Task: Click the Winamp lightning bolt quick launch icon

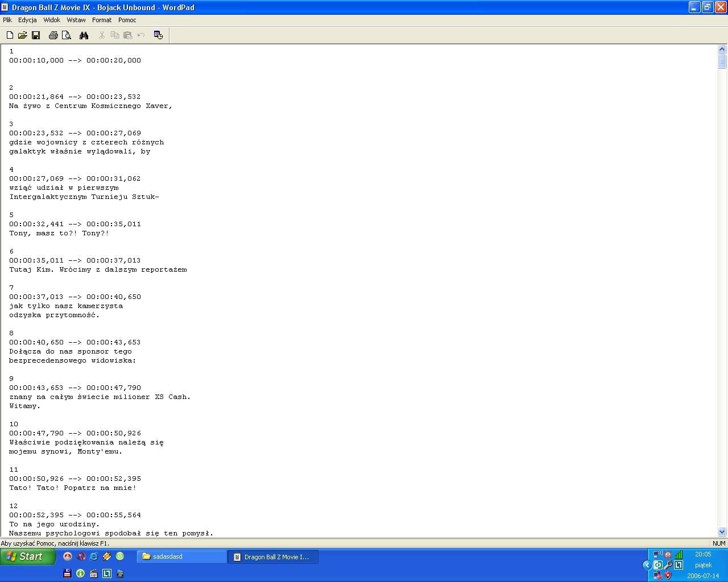Action: point(107,556)
